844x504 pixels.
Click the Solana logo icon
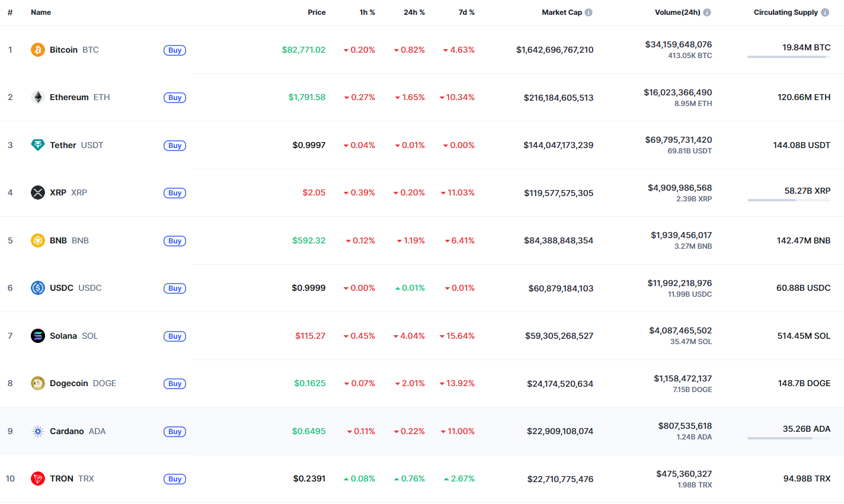click(x=38, y=336)
